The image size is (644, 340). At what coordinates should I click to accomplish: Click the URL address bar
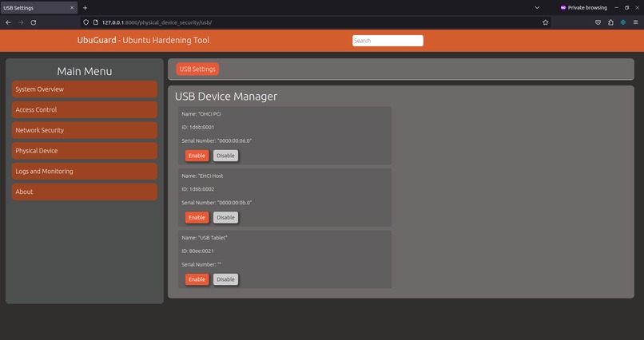[316, 22]
